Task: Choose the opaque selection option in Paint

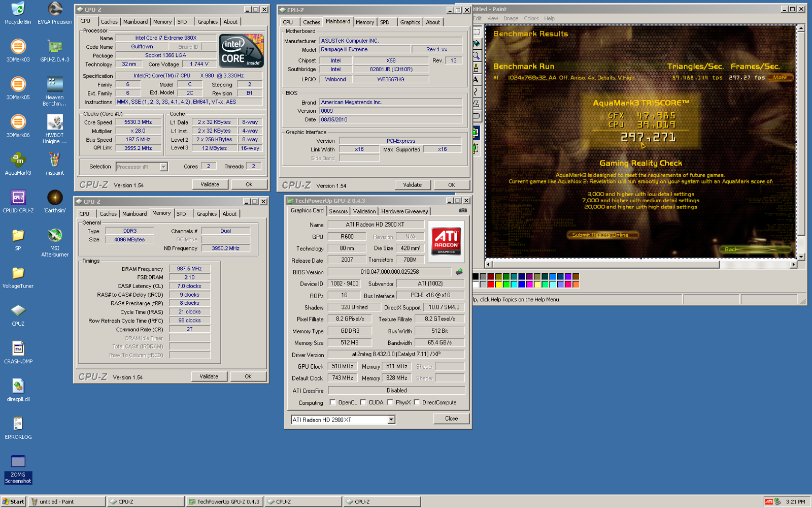Action: tap(476, 133)
